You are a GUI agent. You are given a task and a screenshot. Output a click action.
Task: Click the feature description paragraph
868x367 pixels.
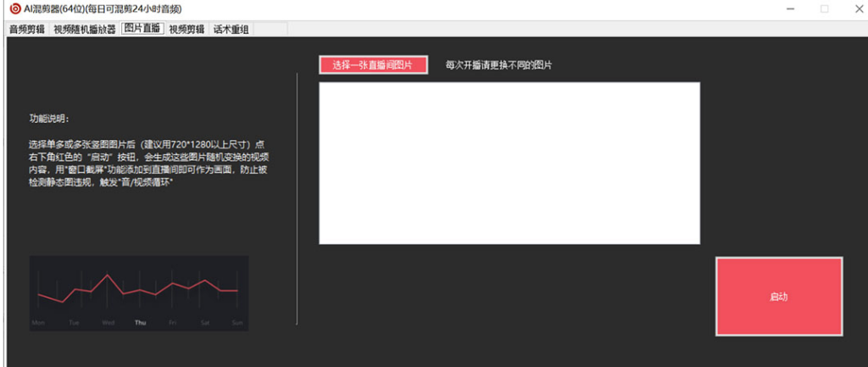pyautogui.click(x=148, y=163)
